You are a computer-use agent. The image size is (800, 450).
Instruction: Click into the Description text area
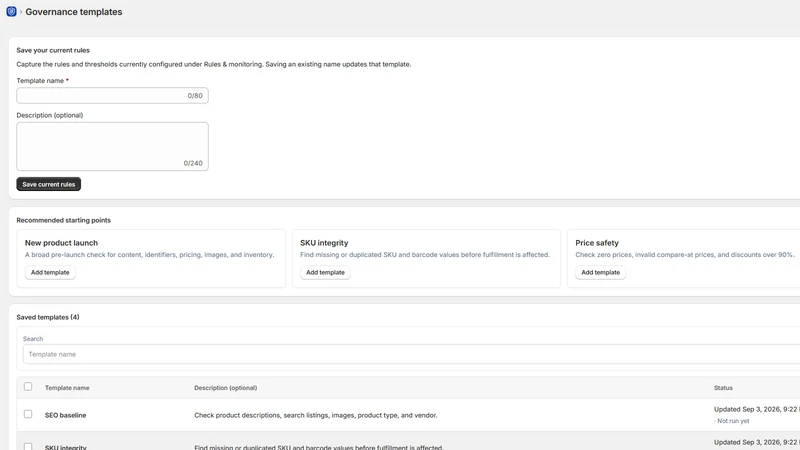[112, 146]
